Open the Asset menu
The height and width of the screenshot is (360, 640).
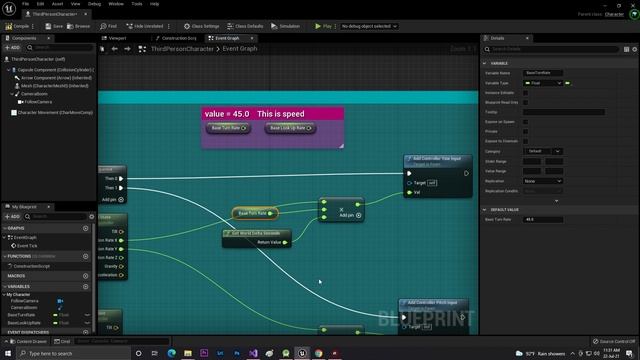tap(58, 4)
